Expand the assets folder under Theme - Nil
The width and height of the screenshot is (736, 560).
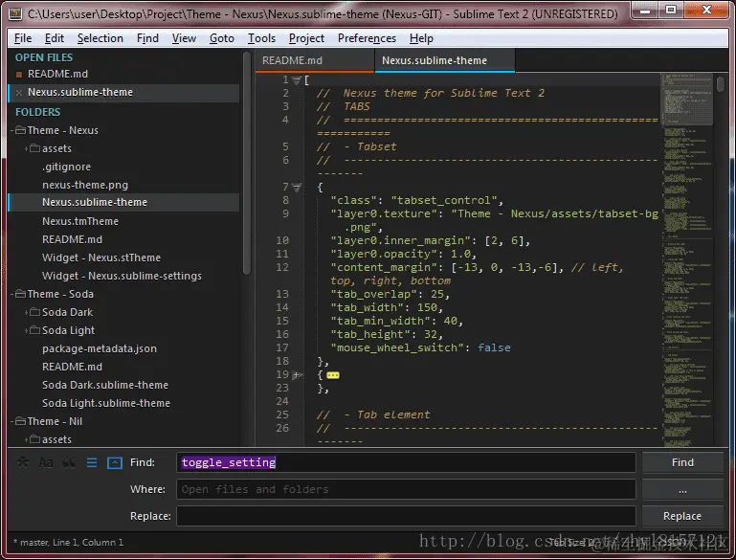point(26,439)
